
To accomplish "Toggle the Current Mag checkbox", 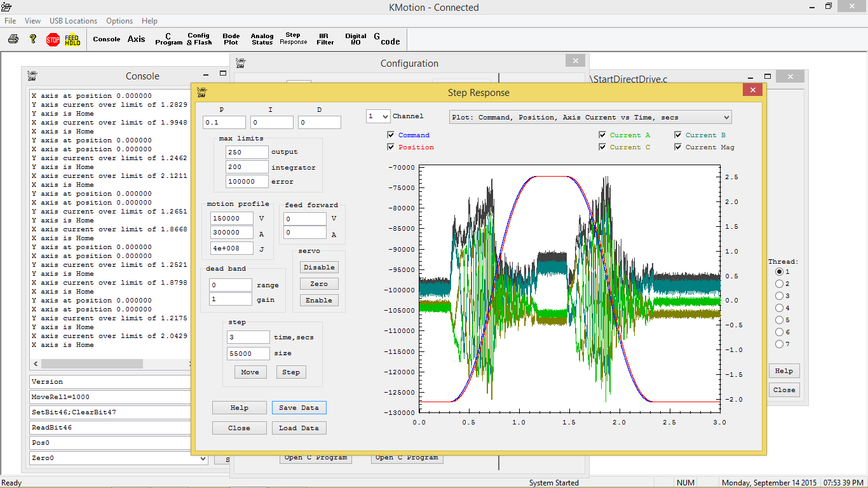I will click(679, 147).
